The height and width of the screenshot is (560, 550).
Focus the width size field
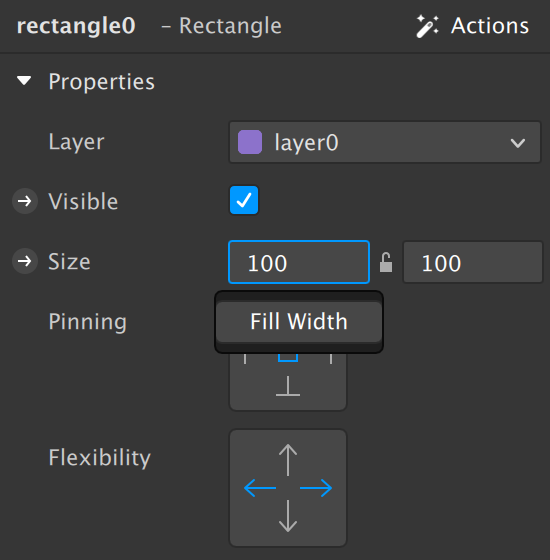click(x=299, y=262)
